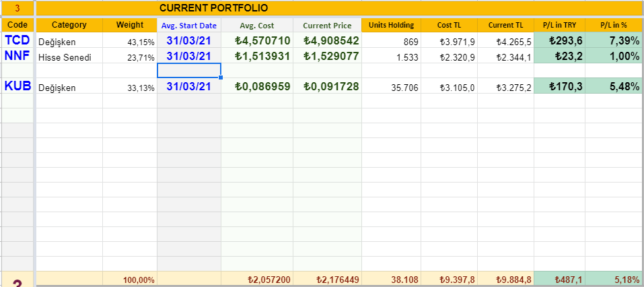Click the Cost TL header
Image resolution: width=644 pixels, height=287 pixels.
(x=449, y=25)
